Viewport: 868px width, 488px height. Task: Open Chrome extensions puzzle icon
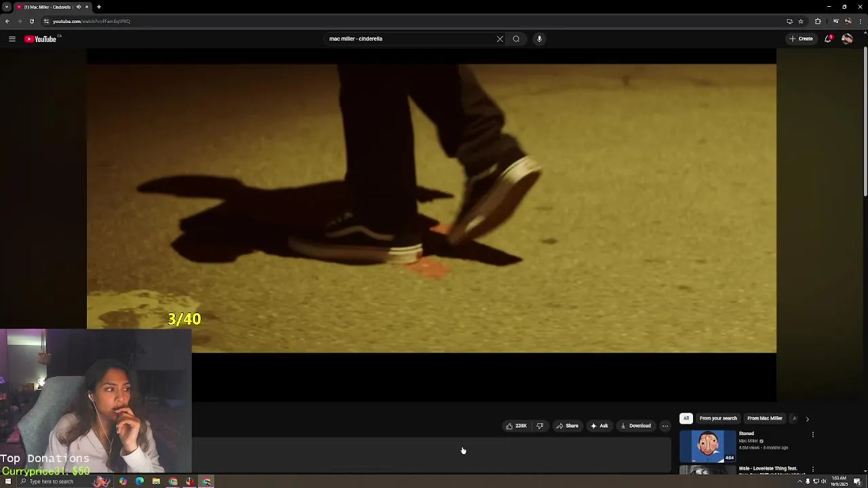click(x=818, y=21)
